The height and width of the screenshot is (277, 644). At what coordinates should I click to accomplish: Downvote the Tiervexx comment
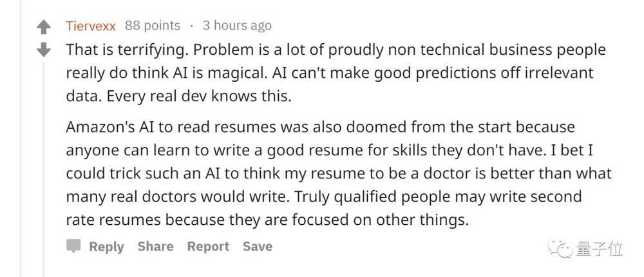pyautogui.click(x=44, y=50)
